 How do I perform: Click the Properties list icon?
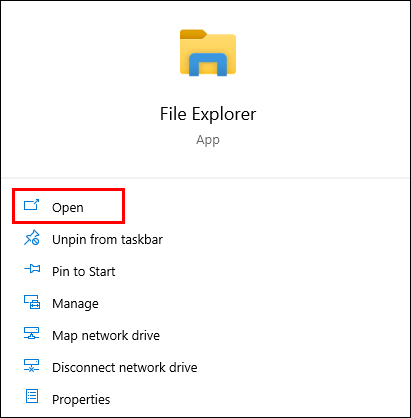click(x=32, y=396)
